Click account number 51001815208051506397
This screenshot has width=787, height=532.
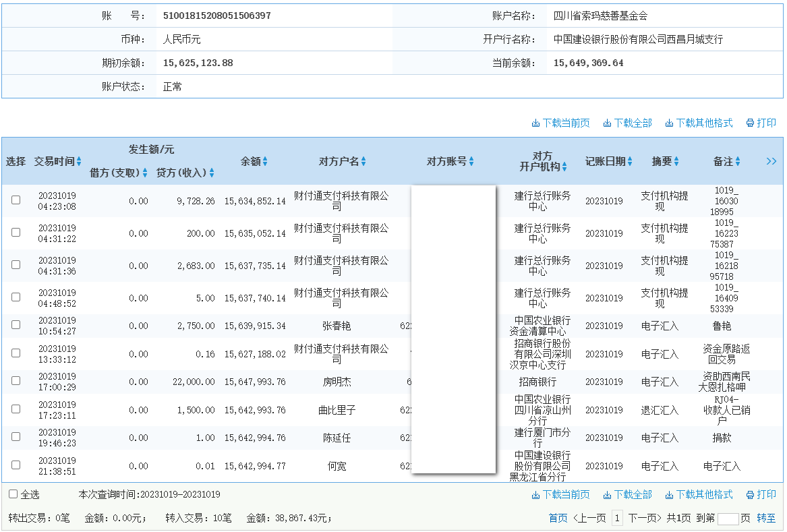pyautogui.click(x=217, y=16)
